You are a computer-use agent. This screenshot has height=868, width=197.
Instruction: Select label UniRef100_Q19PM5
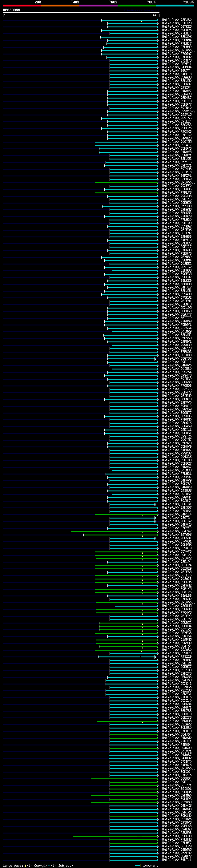tap(176, 640)
